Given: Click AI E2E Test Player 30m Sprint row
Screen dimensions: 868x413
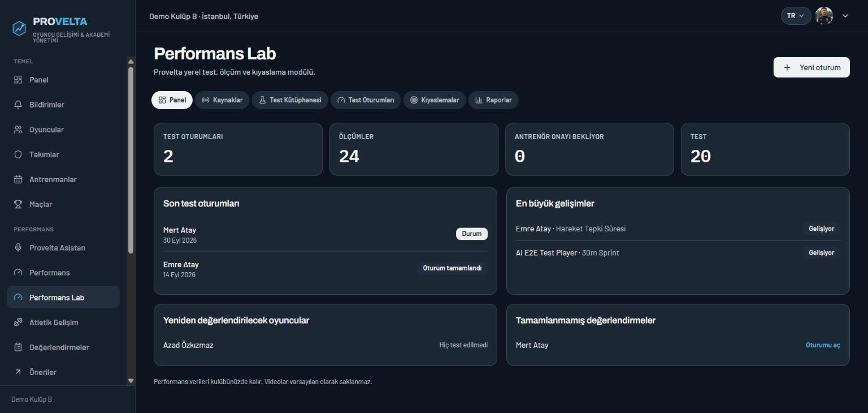Looking at the screenshot, I should pos(678,253).
